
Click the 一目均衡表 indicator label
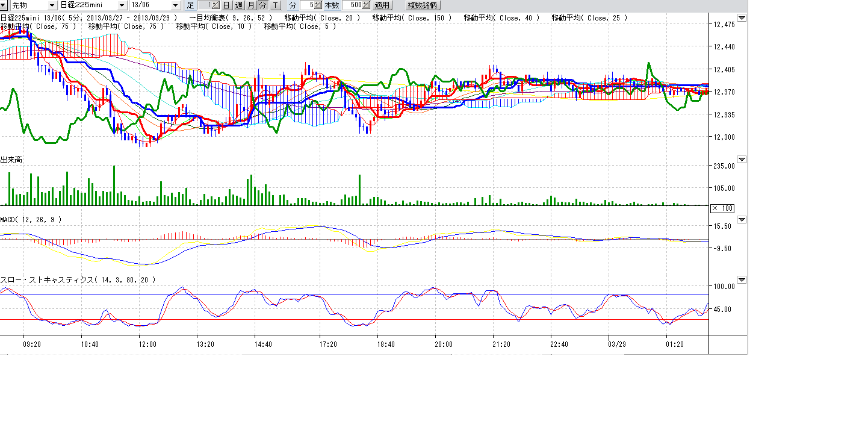[x=207, y=18]
